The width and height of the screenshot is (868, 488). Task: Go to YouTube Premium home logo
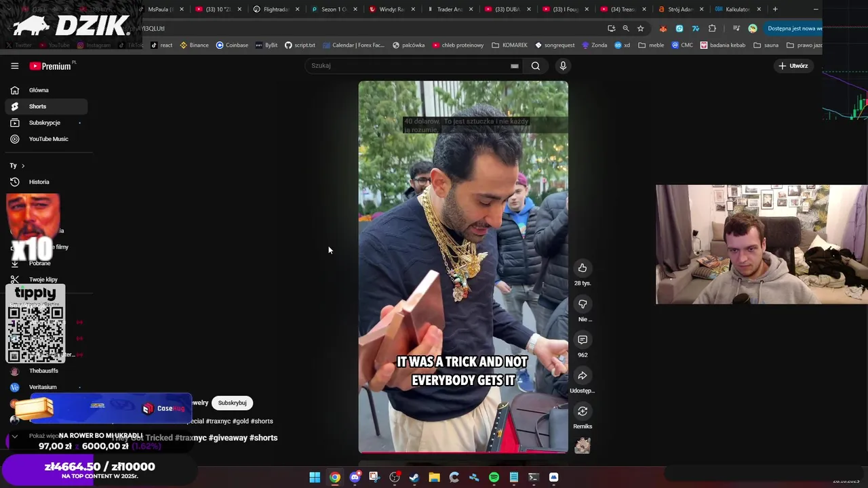[x=50, y=66]
